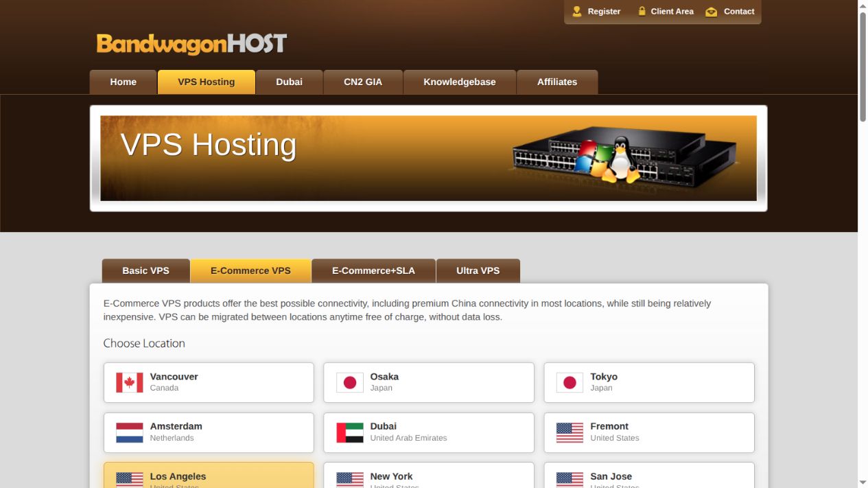Click the Japan flag beside Tokyo

point(570,382)
